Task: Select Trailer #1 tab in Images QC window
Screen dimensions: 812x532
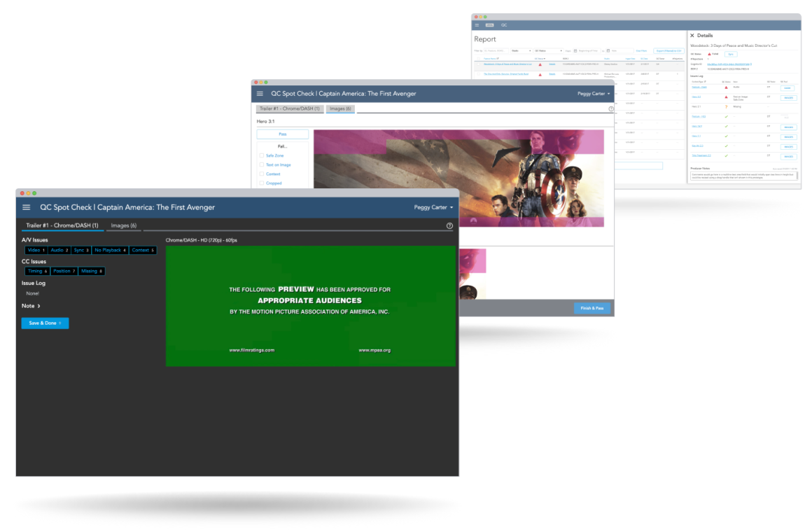Action: coord(290,108)
